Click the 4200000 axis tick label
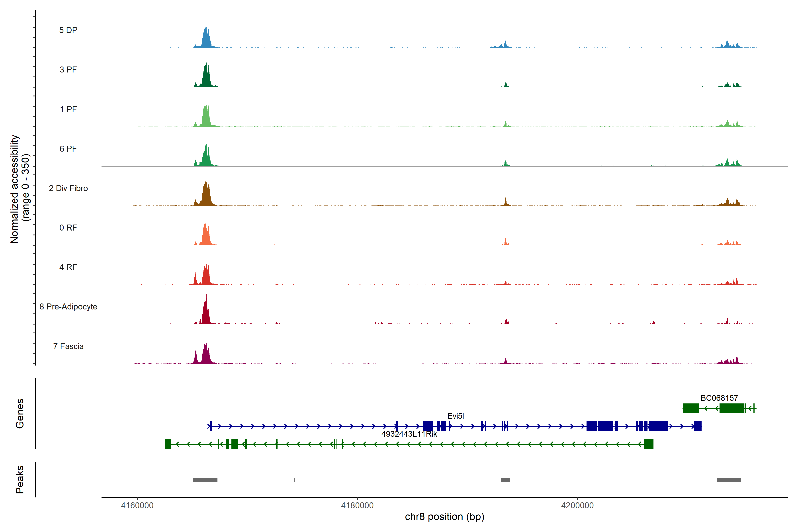This screenshot has height=532, width=798. click(577, 505)
